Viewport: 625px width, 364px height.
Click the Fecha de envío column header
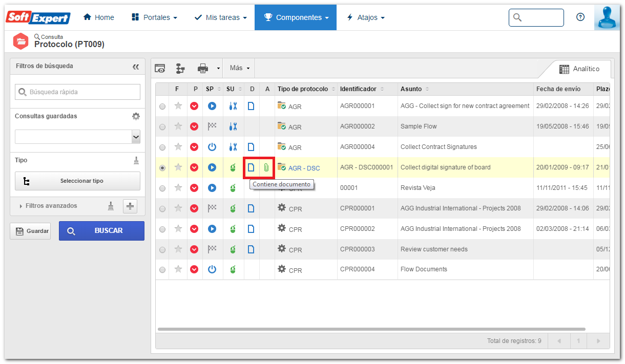click(x=564, y=89)
